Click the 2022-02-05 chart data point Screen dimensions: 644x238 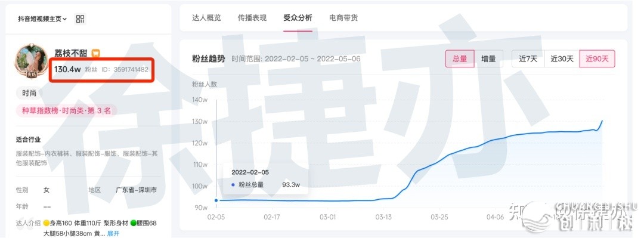(216, 200)
